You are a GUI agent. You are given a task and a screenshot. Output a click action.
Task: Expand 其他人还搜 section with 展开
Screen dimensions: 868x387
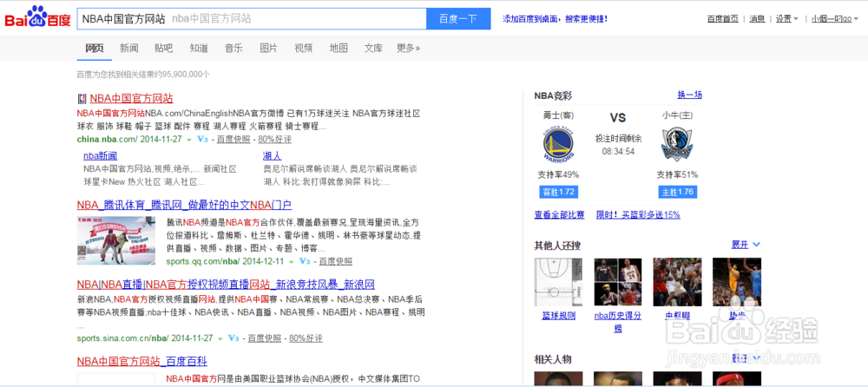tap(746, 244)
